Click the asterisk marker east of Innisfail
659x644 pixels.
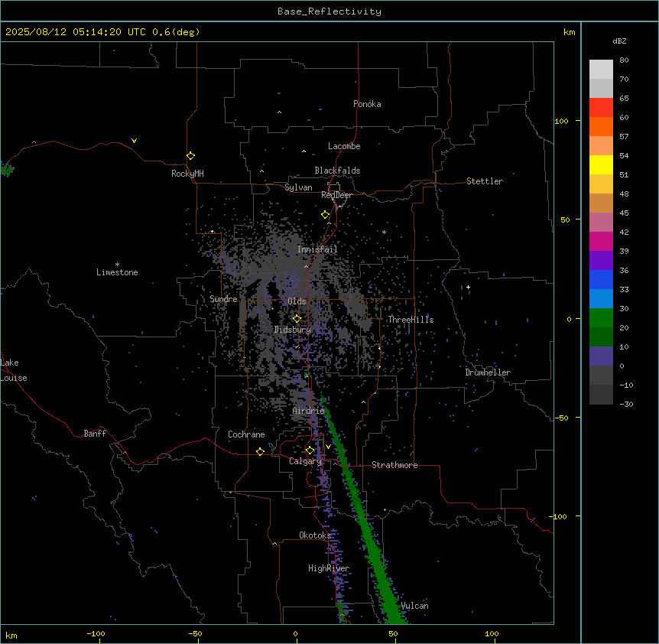[384, 232]
